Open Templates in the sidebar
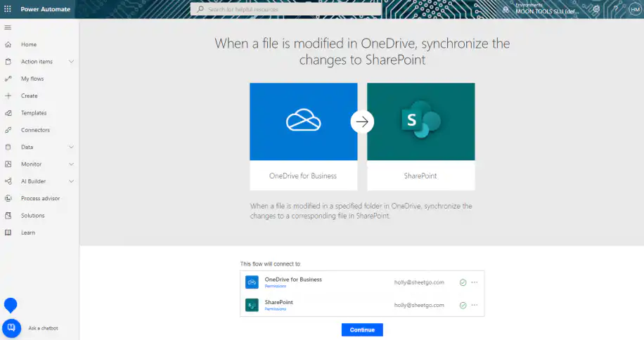644x340 pixels. pyautogui.click(x=34, y=113)
